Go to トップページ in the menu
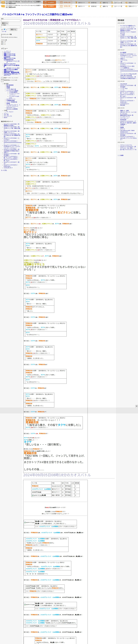This screenshot has height=644, width=138. click(7, 51)
